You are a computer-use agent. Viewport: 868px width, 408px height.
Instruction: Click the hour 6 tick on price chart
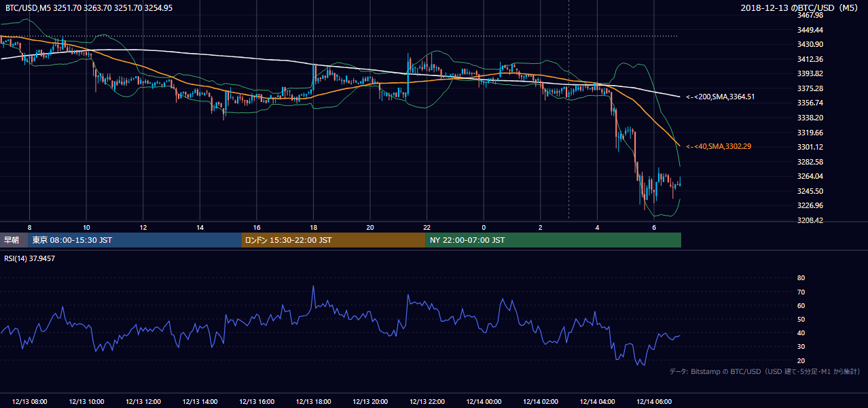pyautogui.click(x=654, y=227)
